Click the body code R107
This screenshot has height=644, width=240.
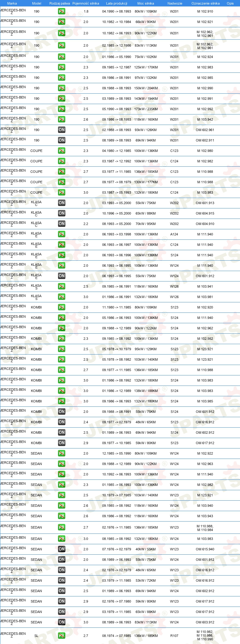coord(174,636)
